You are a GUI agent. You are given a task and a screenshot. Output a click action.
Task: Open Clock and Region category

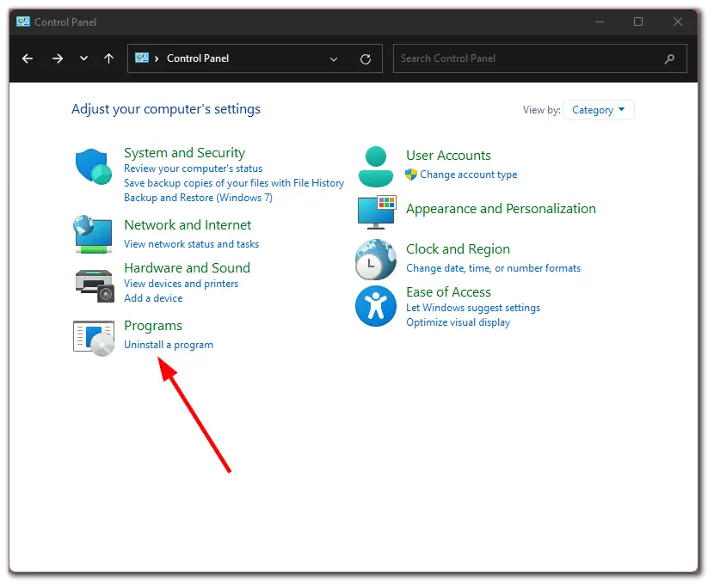point(459,249)
